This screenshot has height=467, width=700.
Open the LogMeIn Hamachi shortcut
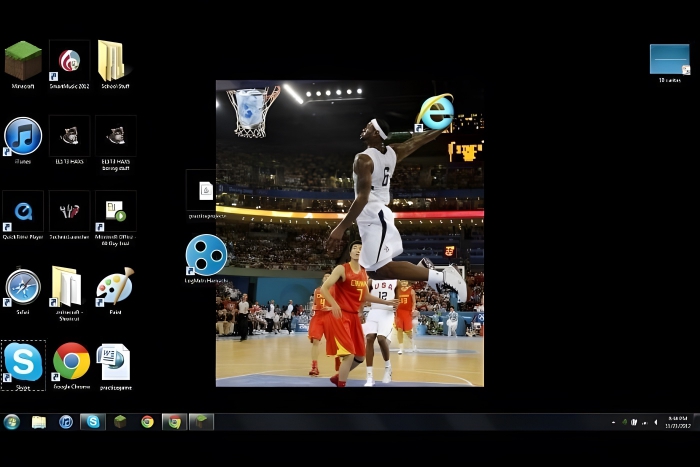pyautogui.click(x=205, y=254)
